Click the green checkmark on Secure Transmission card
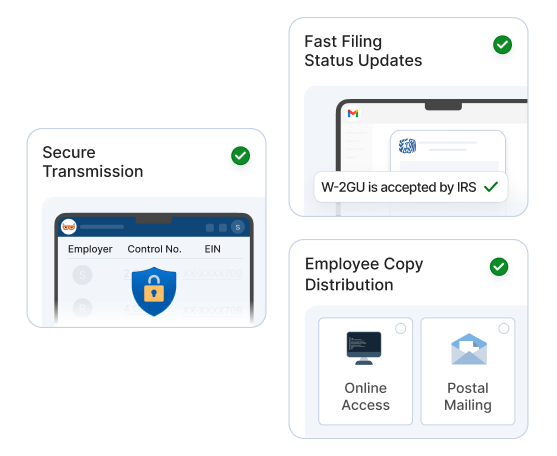 240,156
